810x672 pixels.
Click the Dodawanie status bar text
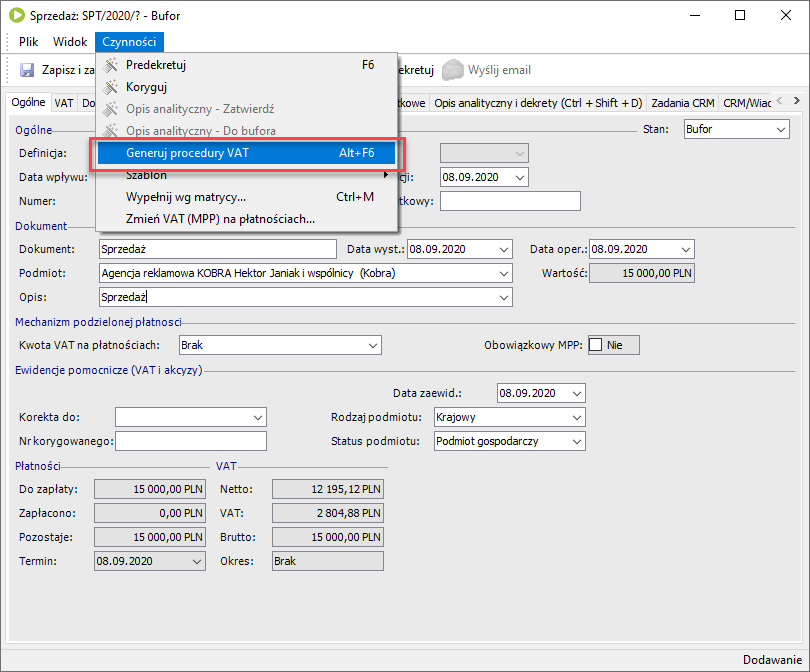[772, 660]
